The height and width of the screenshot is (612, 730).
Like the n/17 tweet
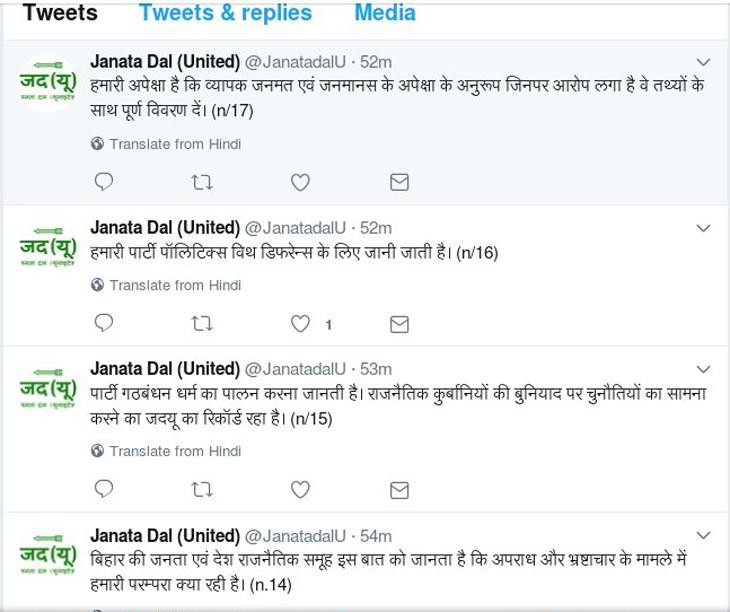300,182
